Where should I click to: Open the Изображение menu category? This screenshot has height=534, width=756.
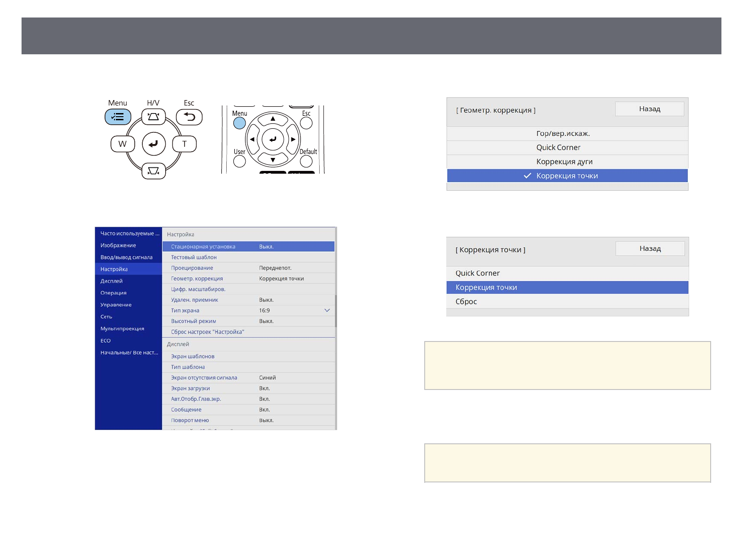pyautogui.click(x=119, y=245)
